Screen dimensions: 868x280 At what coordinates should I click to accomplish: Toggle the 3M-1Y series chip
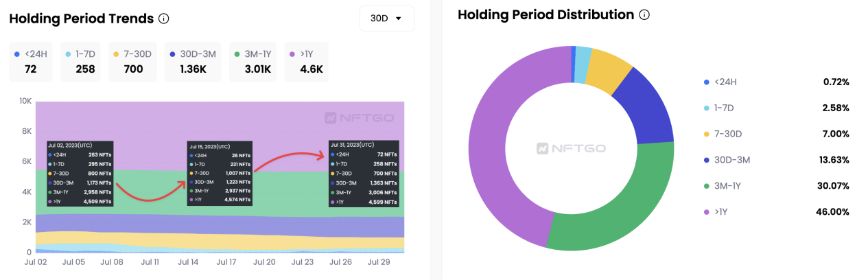point(253,62)
